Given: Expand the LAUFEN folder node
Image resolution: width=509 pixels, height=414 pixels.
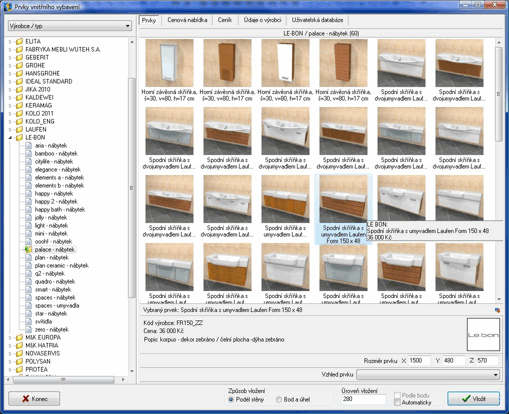Looking at the screenshot, I should point(10,129).
